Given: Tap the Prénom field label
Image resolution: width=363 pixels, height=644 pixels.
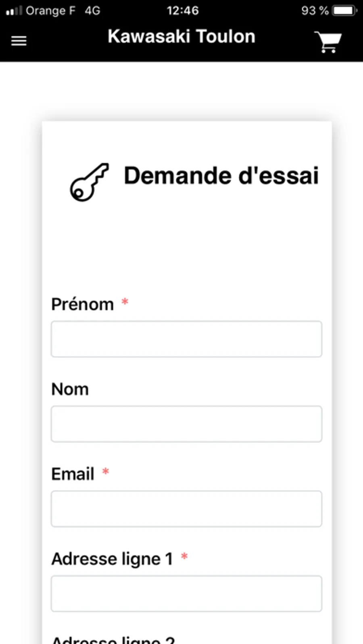Looking at the screenshot, I should [x=82, y=304].
